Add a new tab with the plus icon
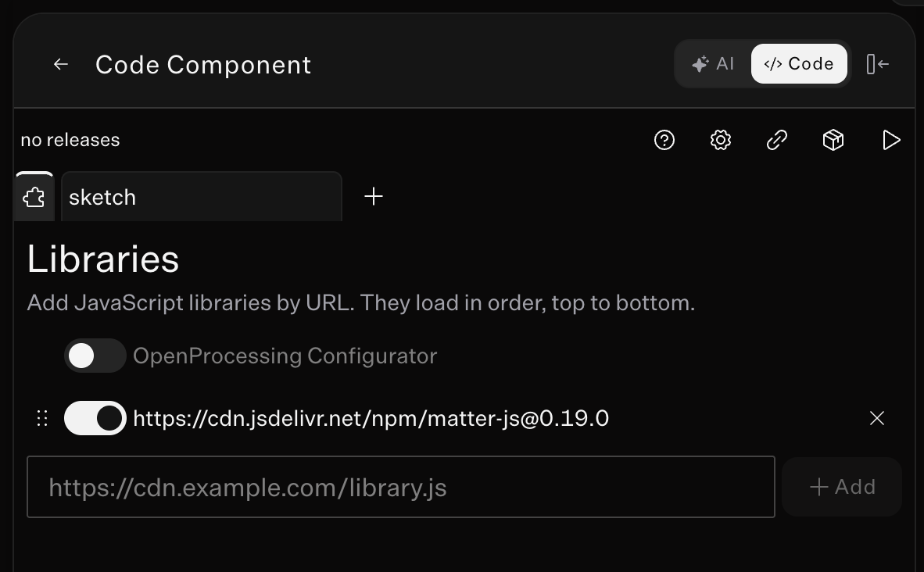 [x=374, y=196]
